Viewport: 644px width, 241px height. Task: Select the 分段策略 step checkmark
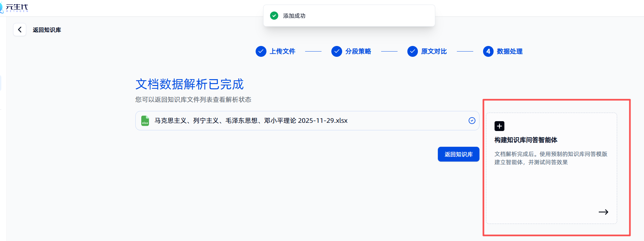click(x=337, y=51)
